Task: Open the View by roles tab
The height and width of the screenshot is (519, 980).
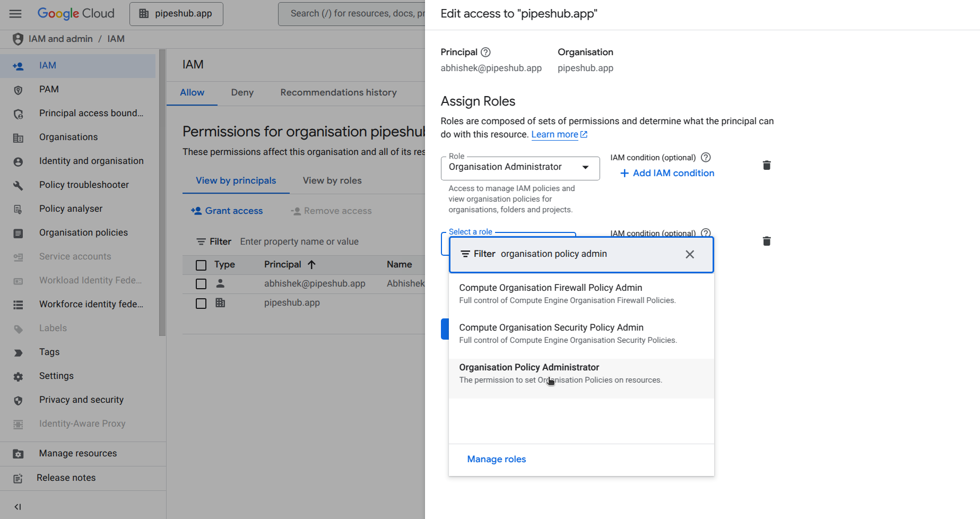Action: pos(332,180)
